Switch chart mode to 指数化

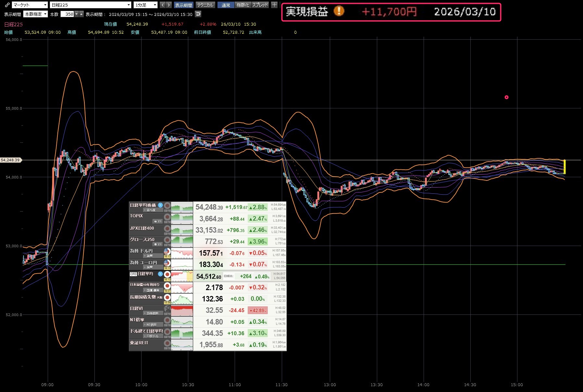coord(242,5)
